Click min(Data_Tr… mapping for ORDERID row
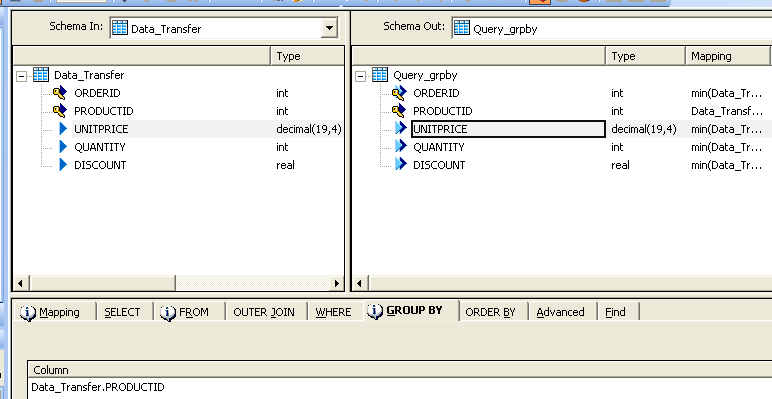Viewport: 772px width, 399px height. (x=726, y=93)
